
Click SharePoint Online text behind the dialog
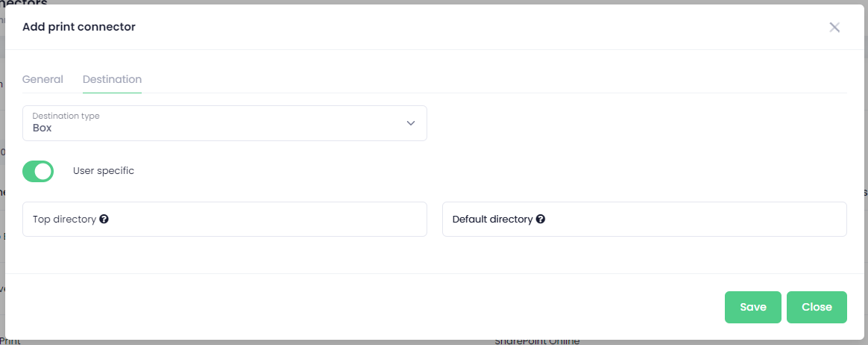pos(537,341)
